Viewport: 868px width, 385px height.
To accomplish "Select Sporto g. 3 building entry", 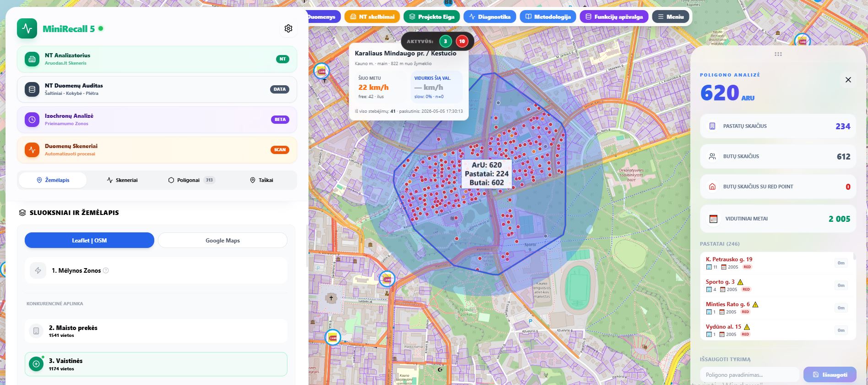I will (x=776, y=285).
